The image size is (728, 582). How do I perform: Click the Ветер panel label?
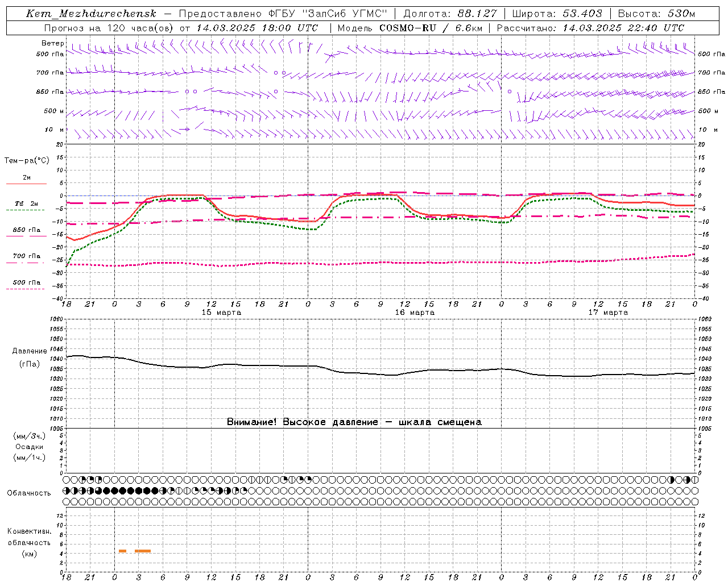click(53, 43)
